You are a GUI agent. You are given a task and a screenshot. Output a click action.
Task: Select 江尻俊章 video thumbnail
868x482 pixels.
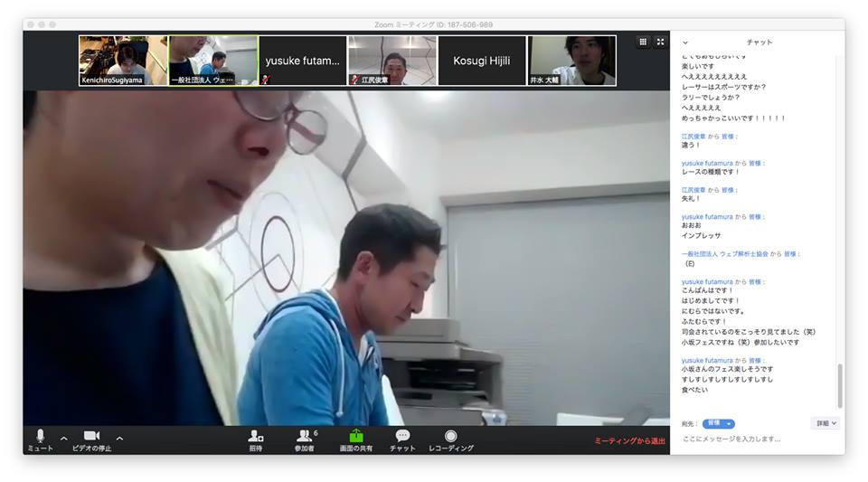tap(392, 61)
